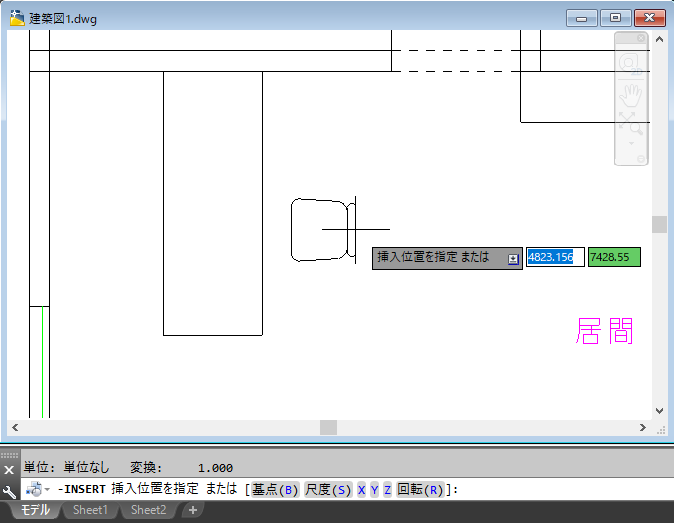Open the navigation bar steering wheel

click(x=630, y=63)
